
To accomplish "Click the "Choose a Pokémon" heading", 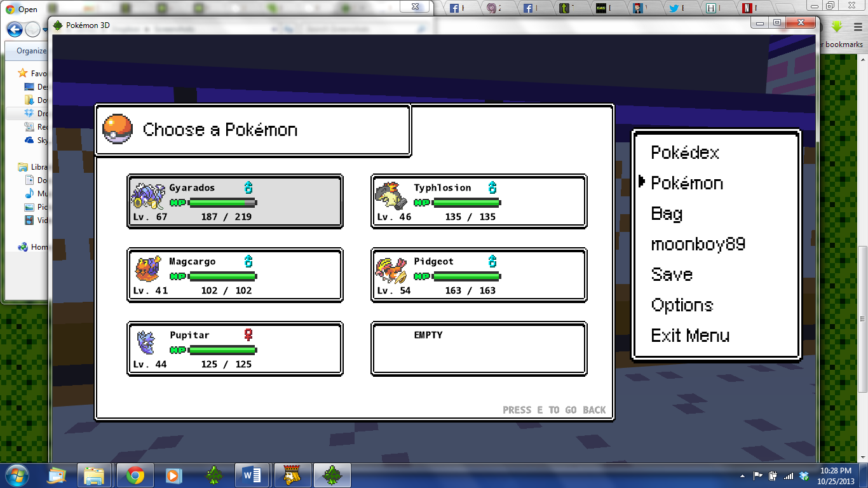I will point(220,130).
